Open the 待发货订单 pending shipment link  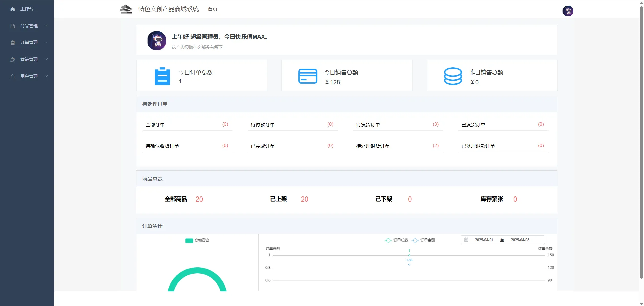[368, 125]
